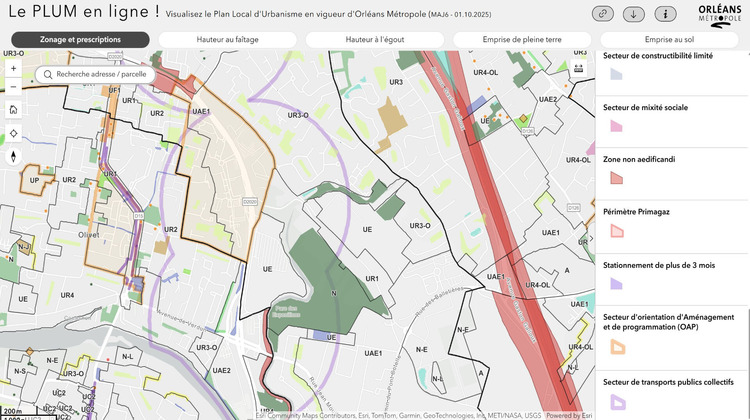The width and height of the screenshot is (750, 420).
Task: Locate my current position on map
Action: click(x=13, y=133)
